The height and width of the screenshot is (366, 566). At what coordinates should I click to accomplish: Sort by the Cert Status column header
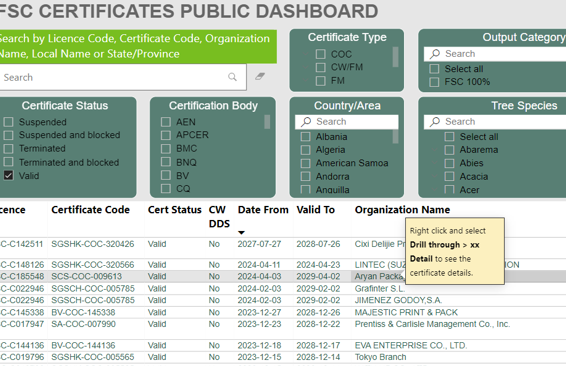175,210
